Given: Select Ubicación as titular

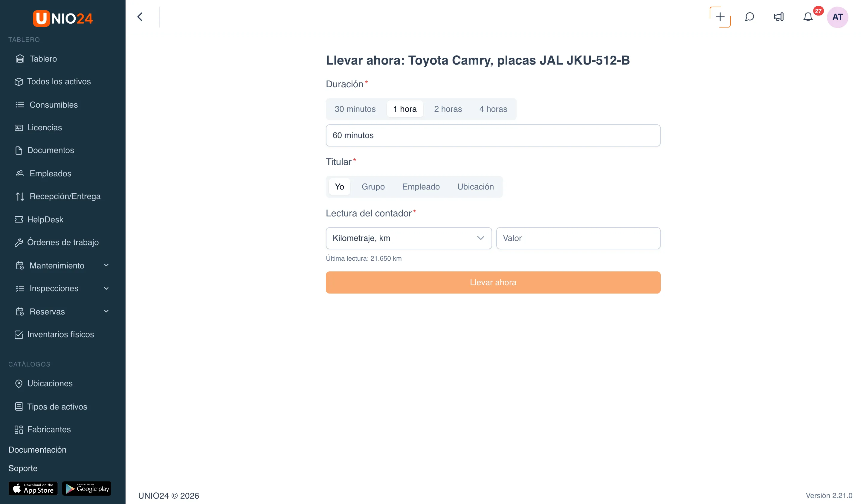Looking at the screenshot, I should [475, 187].
